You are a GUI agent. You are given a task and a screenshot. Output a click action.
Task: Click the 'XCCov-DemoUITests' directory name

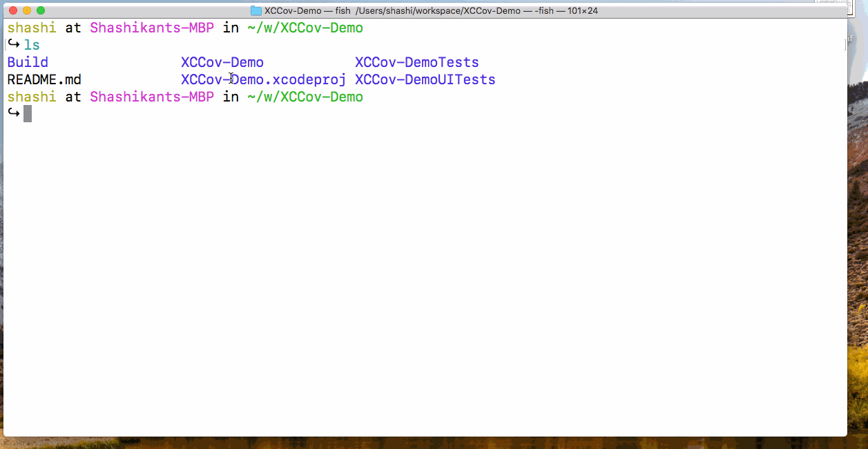(x=425, y=79)
